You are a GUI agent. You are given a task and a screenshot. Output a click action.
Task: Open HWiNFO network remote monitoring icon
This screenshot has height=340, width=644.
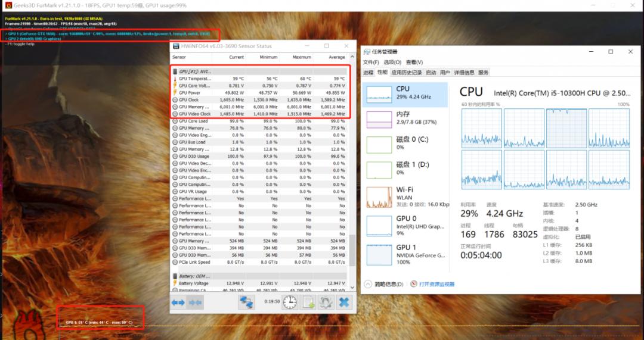(246, 302)
